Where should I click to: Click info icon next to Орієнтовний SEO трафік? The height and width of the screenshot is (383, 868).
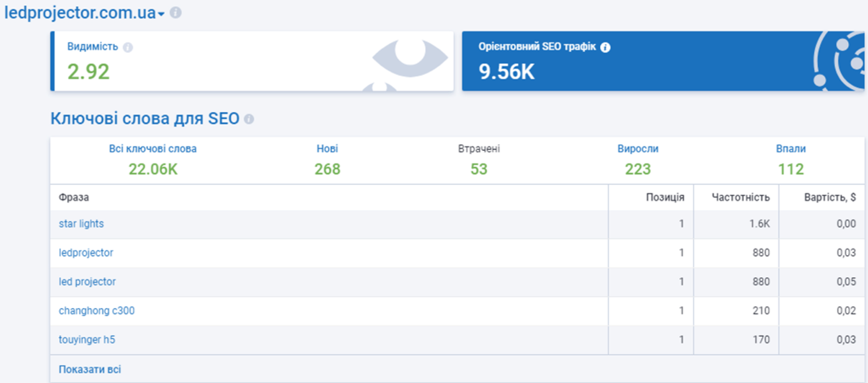[605, 48]
